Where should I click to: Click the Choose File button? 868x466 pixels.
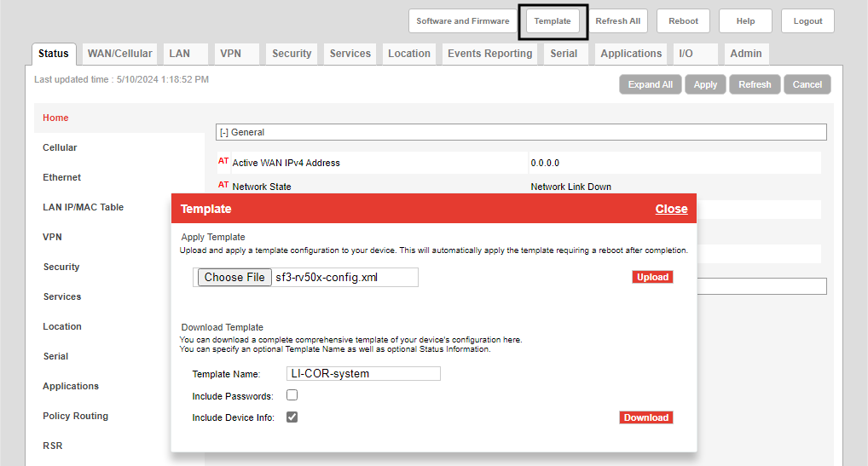[234, 277]
